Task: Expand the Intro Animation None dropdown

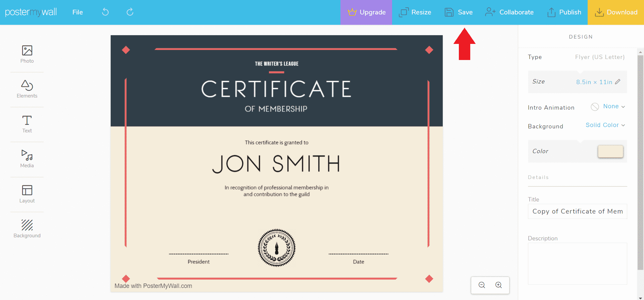Action: point(614,106)
